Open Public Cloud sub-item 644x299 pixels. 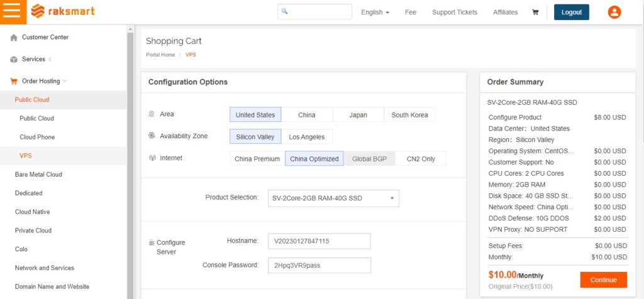[x=36, y=118]
